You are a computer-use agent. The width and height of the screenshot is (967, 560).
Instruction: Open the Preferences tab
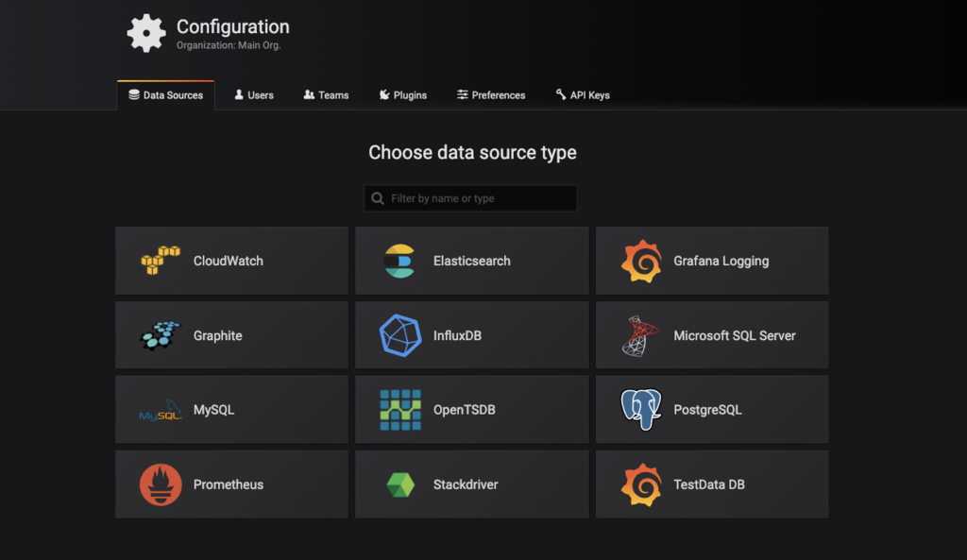[x=491, y=95]
